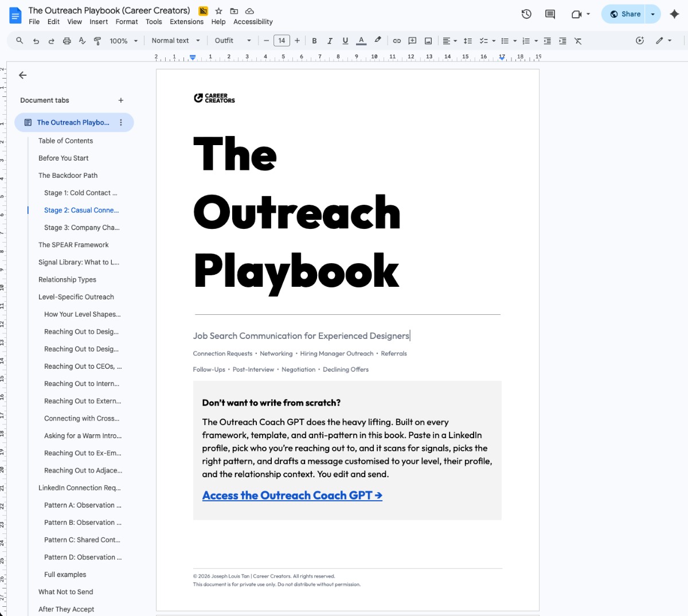Click the print icon in toolbar
Viewport: 688px width, 616px height.
pyautogui.click(x=67, y=41)
